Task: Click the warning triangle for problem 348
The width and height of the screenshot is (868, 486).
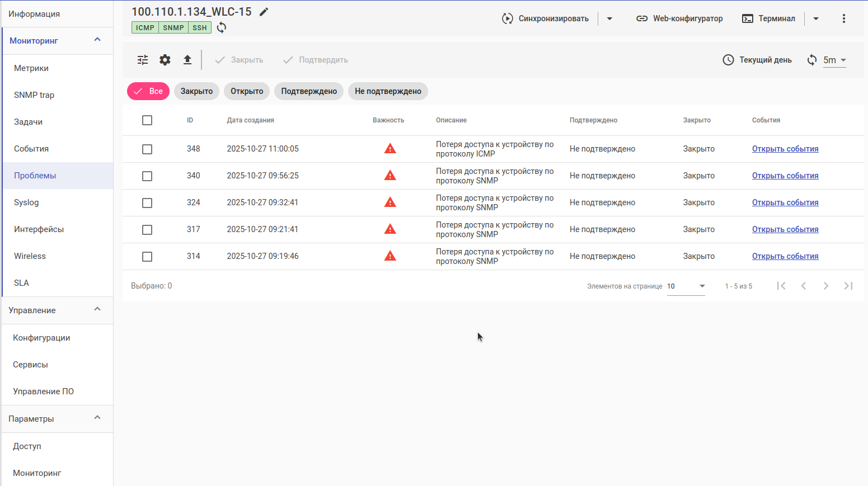Action: pyautogui.click(x=390, y=149)
